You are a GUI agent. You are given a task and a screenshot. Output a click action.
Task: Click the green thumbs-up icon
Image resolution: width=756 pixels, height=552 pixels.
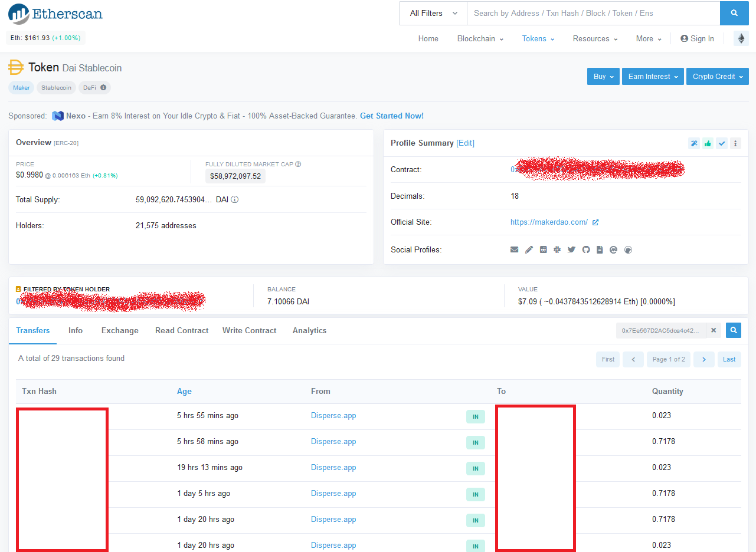pyautogui.click(x=708, y=143)
